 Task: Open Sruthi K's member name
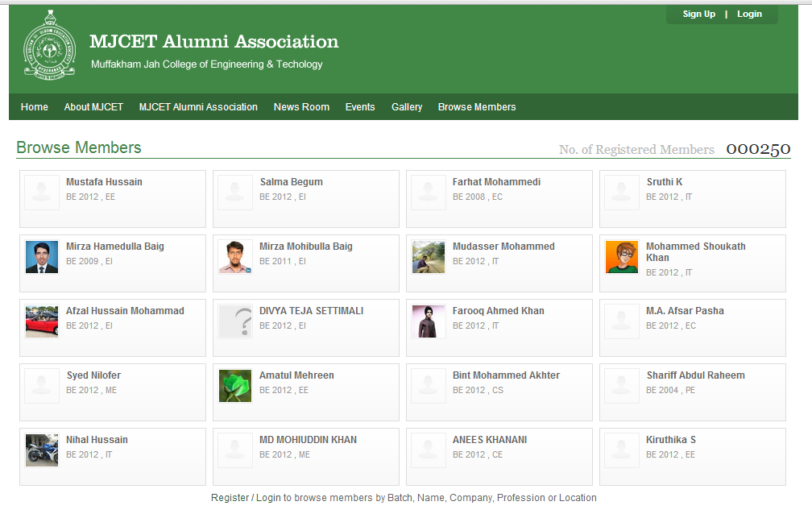point(665,182)
